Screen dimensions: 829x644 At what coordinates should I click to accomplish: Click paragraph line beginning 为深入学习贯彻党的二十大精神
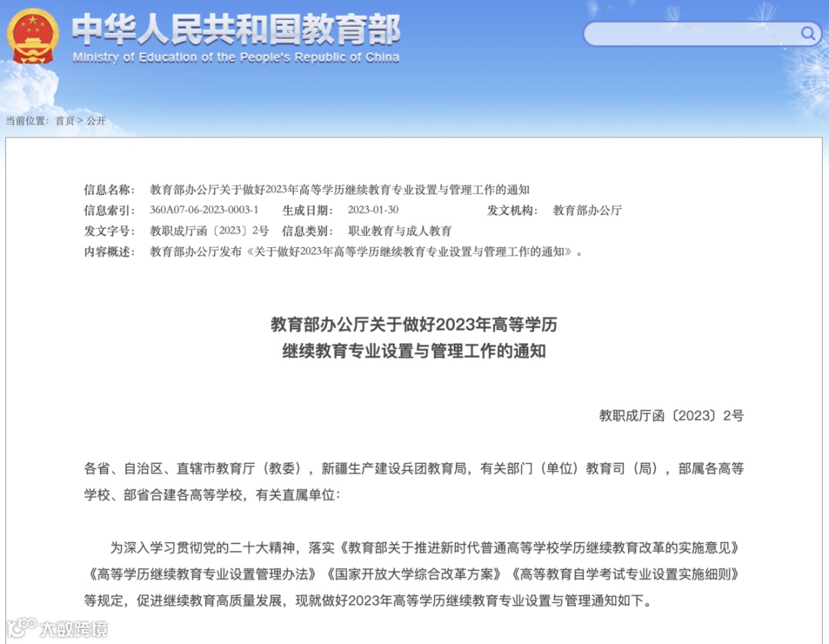click(x=424, y=548)
